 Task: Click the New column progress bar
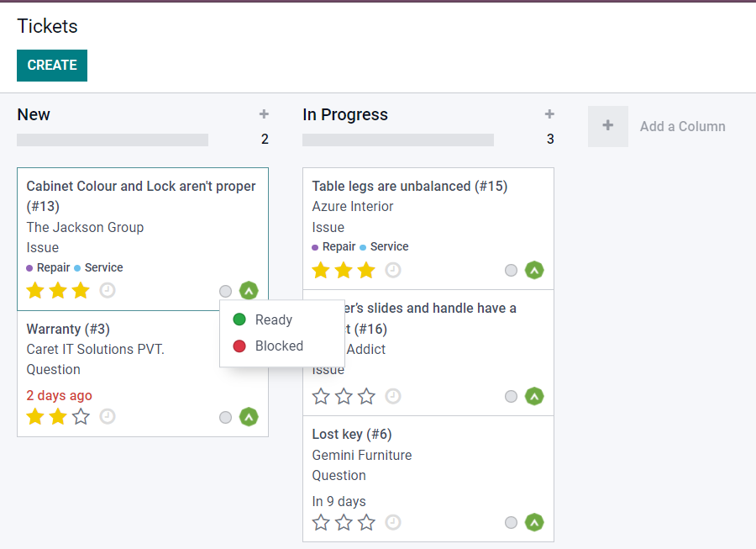pyautogui.click(x=113, y=140)
